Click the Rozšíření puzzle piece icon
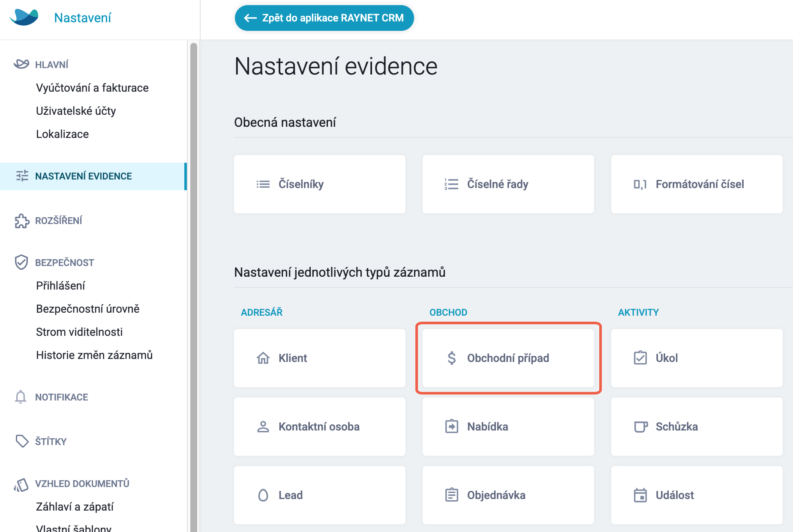Screen dimensions: 793x532 click(x=22, y=221)
